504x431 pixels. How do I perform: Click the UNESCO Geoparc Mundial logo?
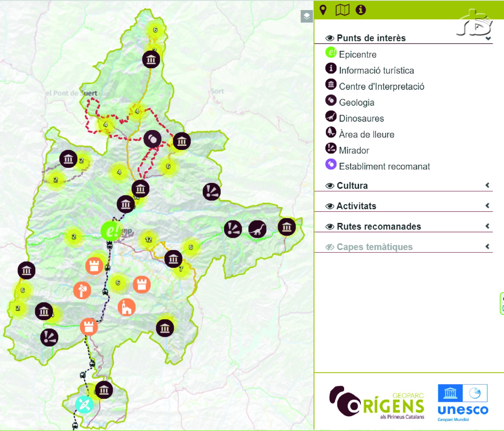point(463,402)
